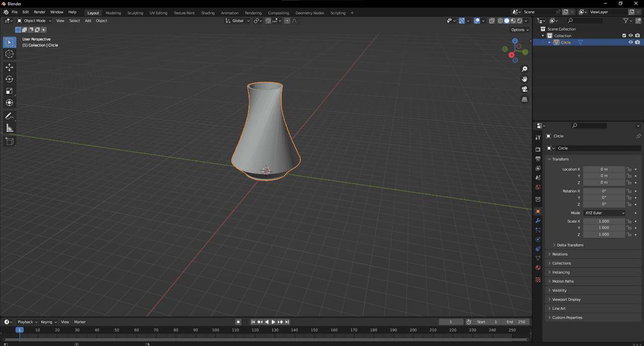Select the Measure tool
This screenshot has width=644, height=346.
pyautogui.click(x=9, y=128)
